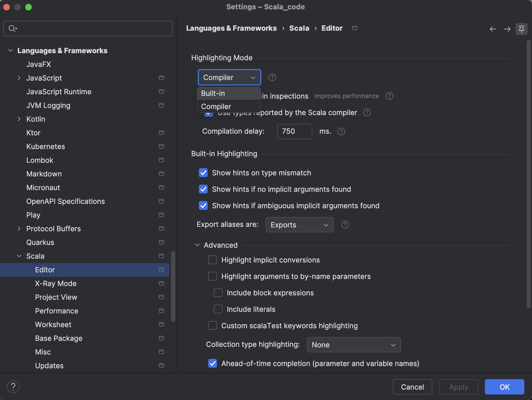Toggle Show hints if ambiguous implicit arguments found
This screenshot has height=400, width=532.
203,205
